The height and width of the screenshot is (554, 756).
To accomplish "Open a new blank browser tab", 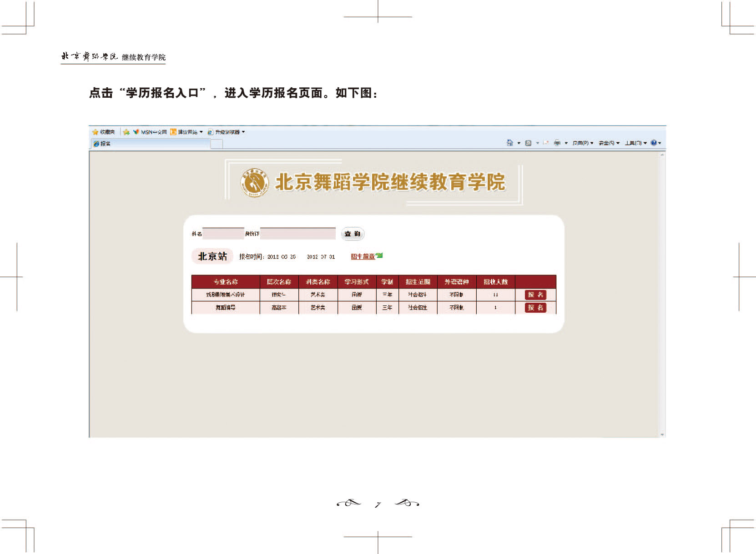I will pos(217,144).
